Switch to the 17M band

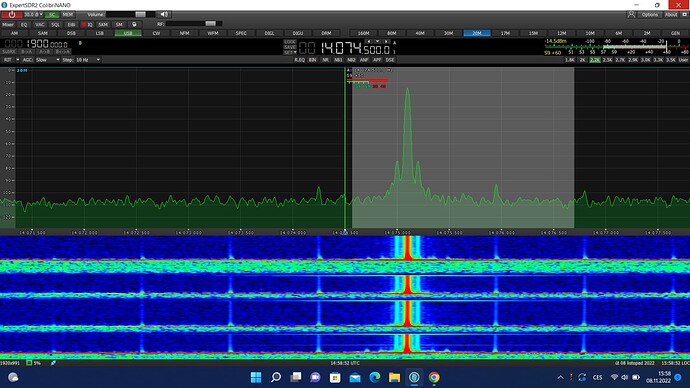click(x=505, y=33)
